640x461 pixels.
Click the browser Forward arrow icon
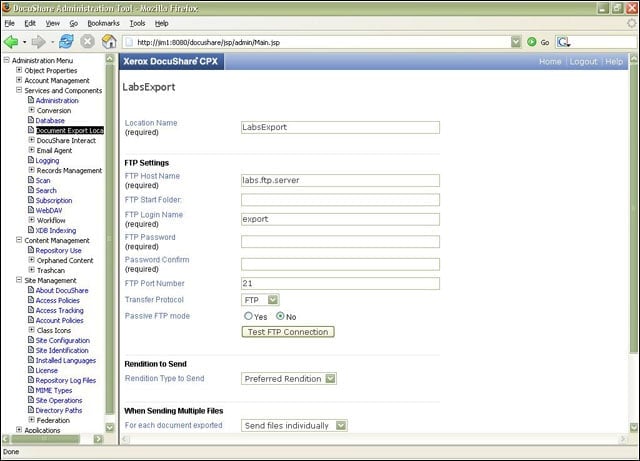39,42
